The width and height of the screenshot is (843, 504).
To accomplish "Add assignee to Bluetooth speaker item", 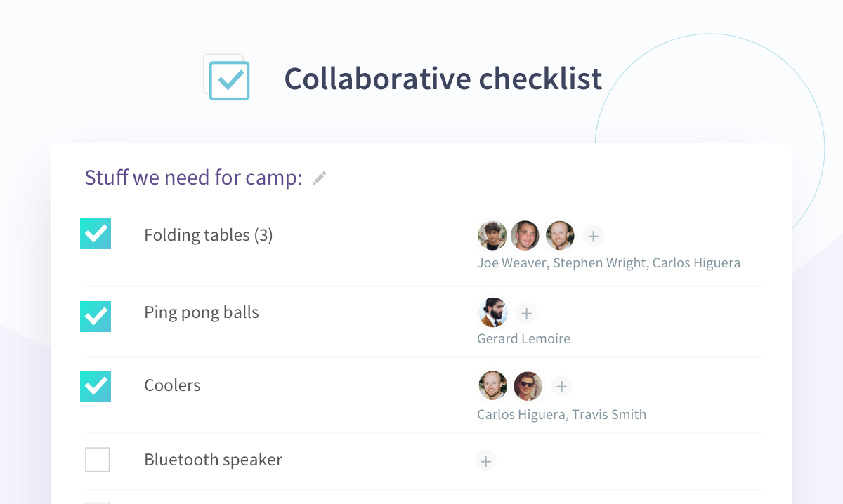I will pyautogui.click(x=485, y=460).
